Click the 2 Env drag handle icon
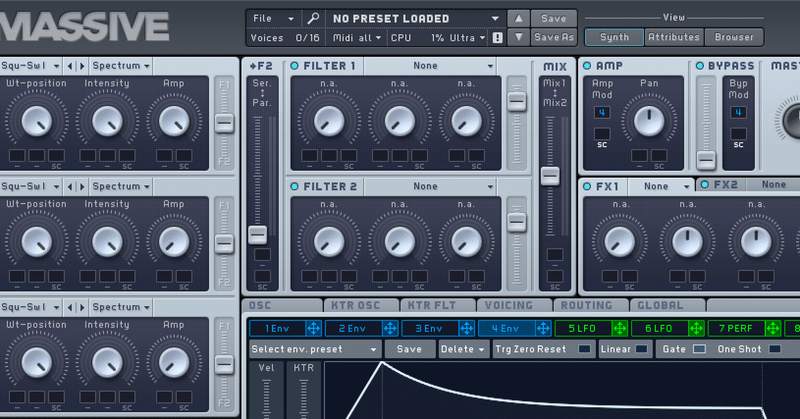Screen dimensions: 800x419 pos(390,329)
